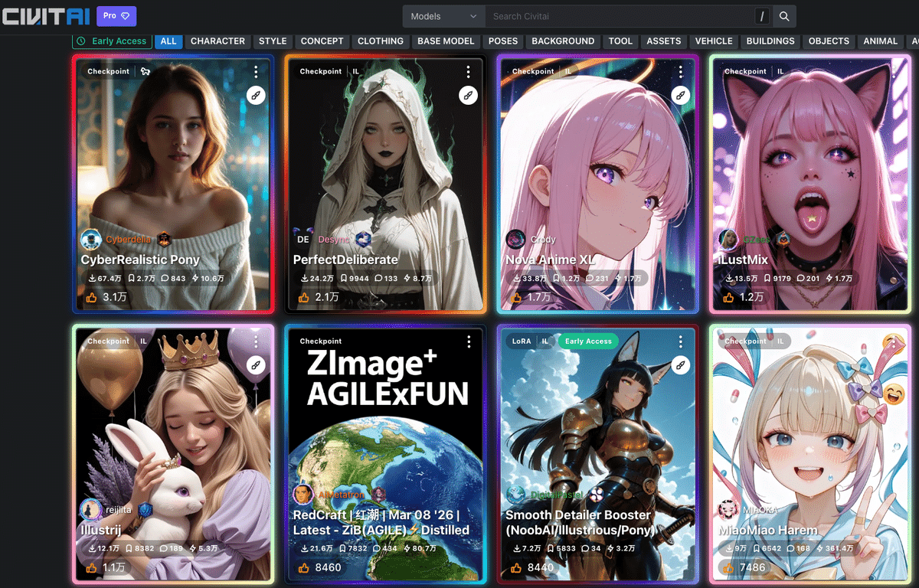Screen dimensions: 919x588
Task: Select the CONCEPT category tab
Action: 322,41
